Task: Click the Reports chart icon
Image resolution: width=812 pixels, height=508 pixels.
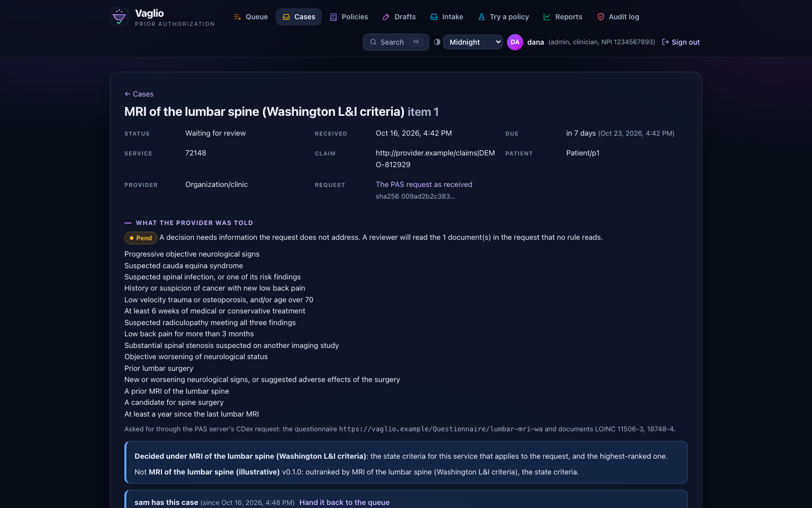Action: (547, 17)
